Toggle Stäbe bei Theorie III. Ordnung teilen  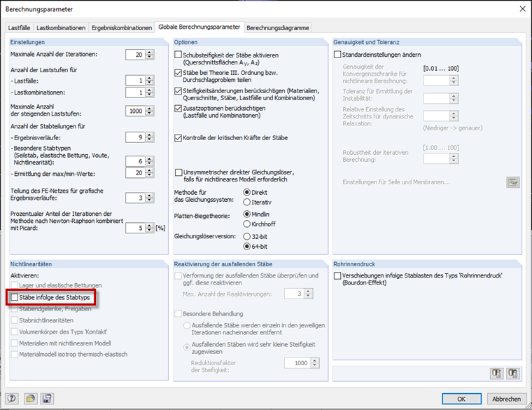coord(178,73)
